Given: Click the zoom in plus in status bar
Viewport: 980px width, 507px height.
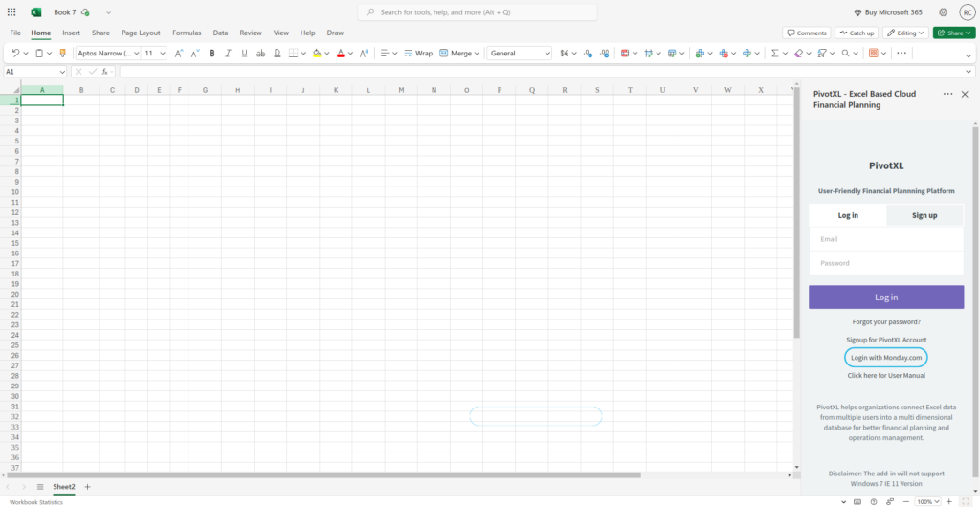Looking at the screenshot, I should pyautogui.click(x=948, y=501).
